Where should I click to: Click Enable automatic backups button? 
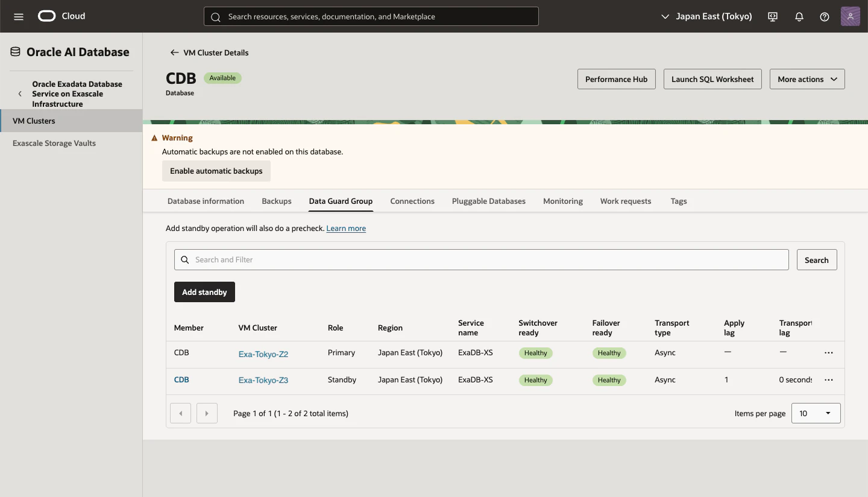pos(216,171)
